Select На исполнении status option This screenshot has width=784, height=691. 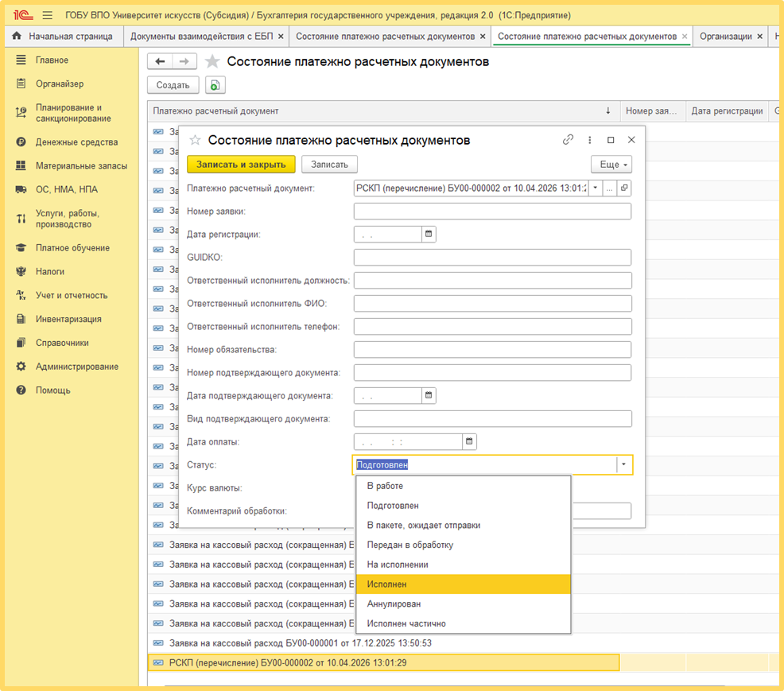coord(463,565)
